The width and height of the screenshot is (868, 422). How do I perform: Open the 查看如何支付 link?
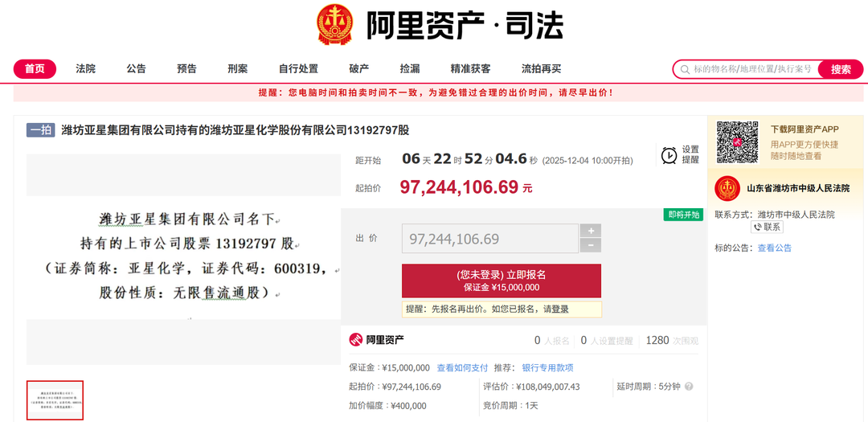tap(462, 368)
